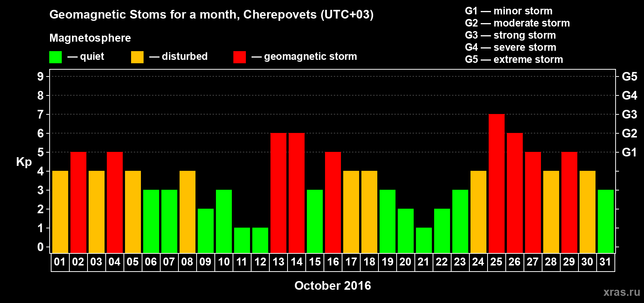This screenshot has width=644, height=303.
Task: Click the orange bar for day 01
Action: 60,212
